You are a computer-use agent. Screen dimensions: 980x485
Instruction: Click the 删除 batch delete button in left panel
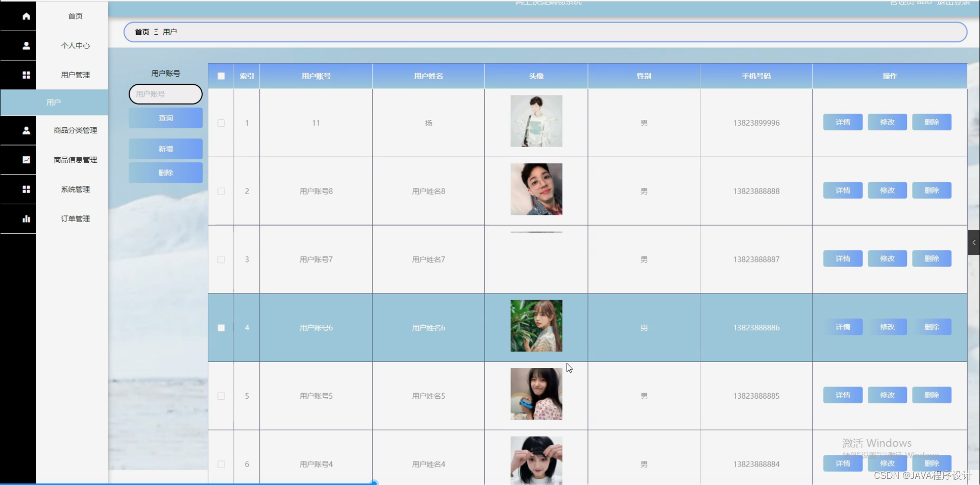(165, 173)
